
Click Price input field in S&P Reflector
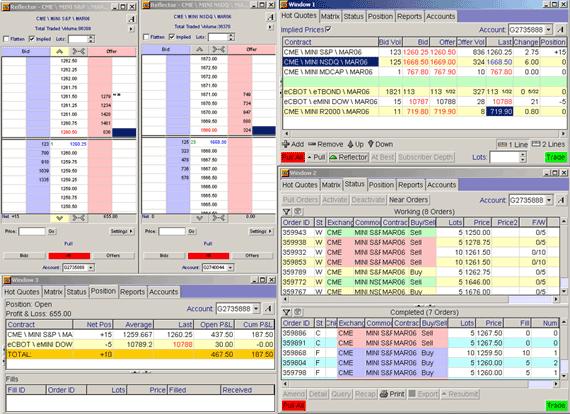point(32,231)
